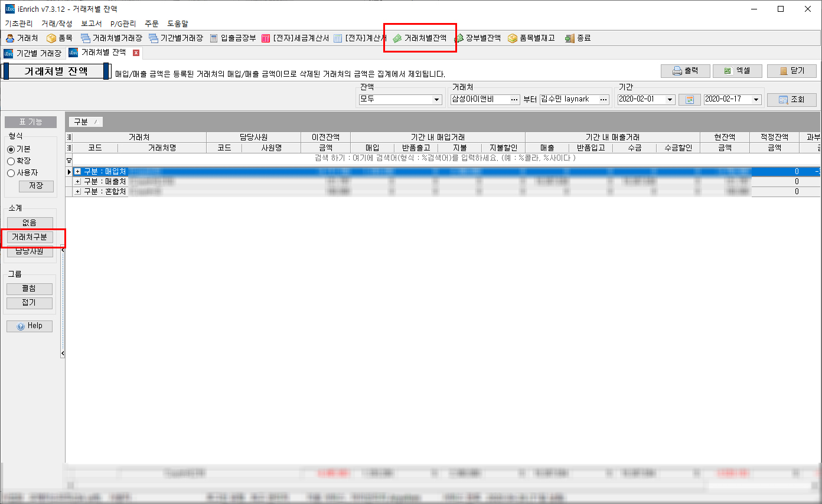
Task: Open the P/G관리 menu
Action: pyautogui.click(x=123, y=24)
